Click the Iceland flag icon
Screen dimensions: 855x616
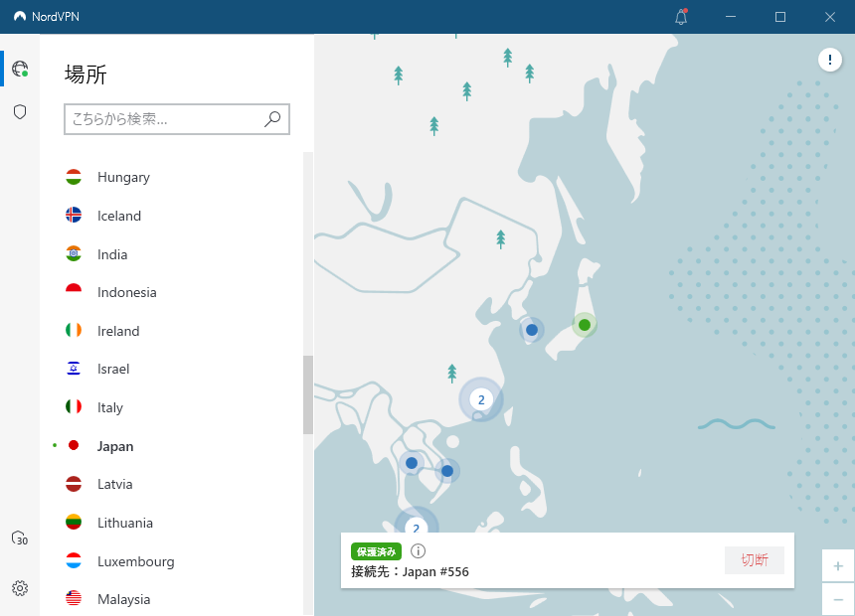74,216
